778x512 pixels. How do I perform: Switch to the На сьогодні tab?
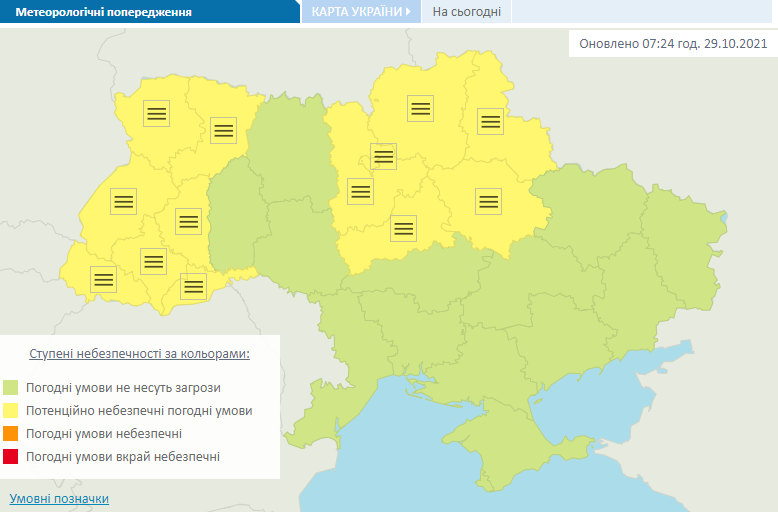click(x=467, y=12)
